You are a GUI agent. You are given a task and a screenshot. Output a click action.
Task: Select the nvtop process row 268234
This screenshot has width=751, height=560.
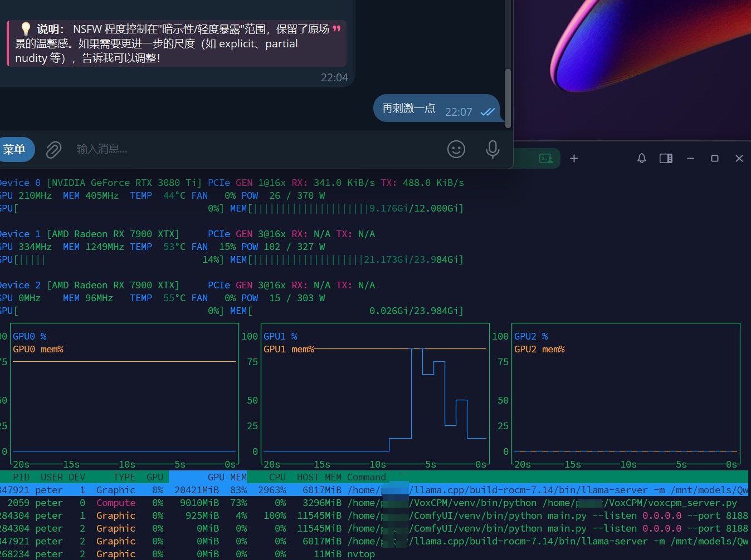[x=374, y=554]
